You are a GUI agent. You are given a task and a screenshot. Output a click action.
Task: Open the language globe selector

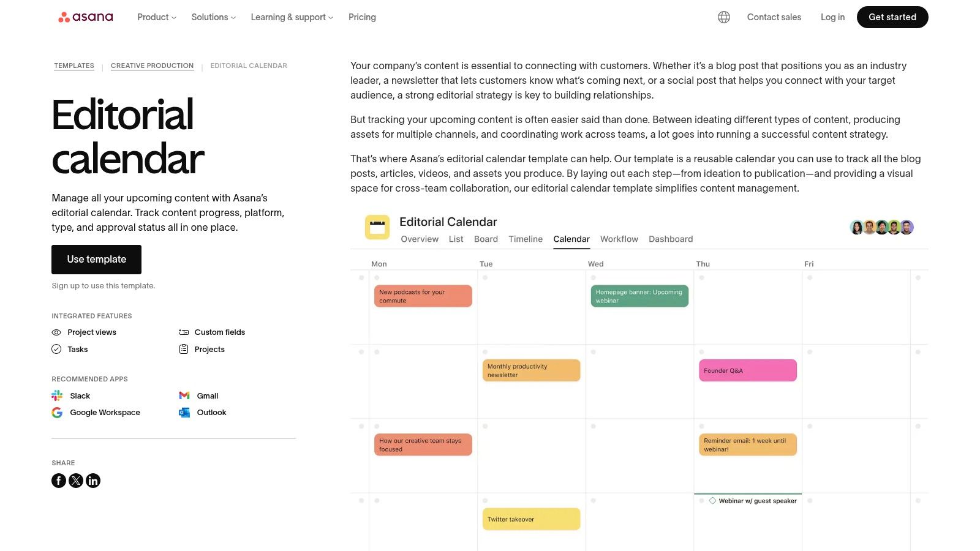click(724, 17)
